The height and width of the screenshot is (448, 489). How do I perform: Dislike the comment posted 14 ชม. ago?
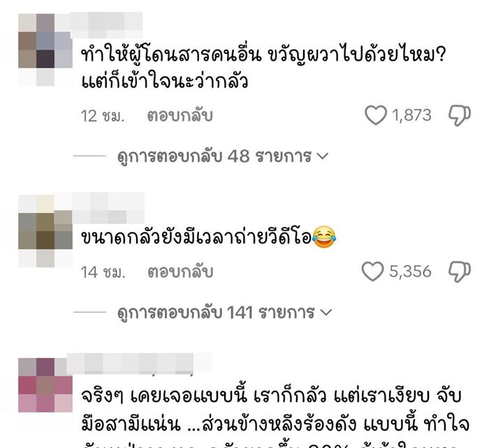coord(460,272)
